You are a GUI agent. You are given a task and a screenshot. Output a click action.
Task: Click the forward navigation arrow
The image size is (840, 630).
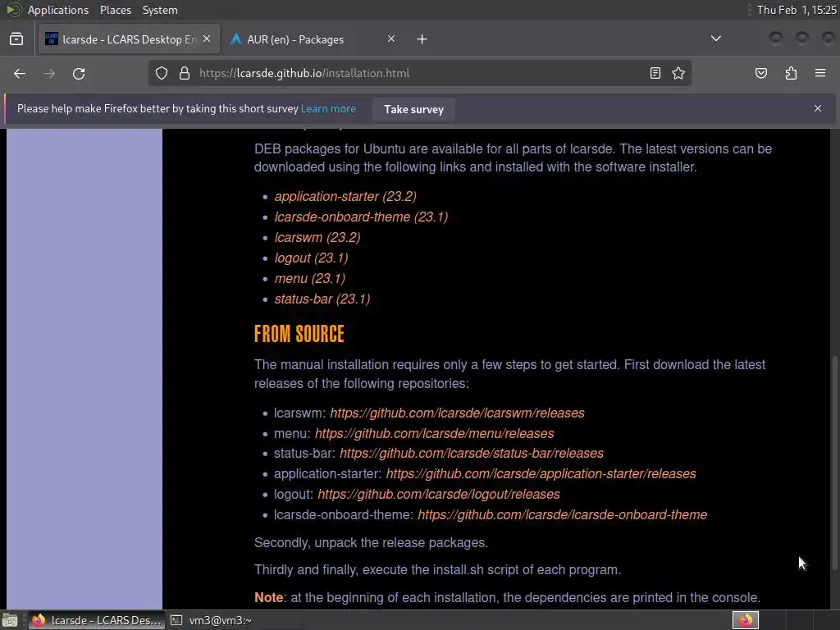49,73
